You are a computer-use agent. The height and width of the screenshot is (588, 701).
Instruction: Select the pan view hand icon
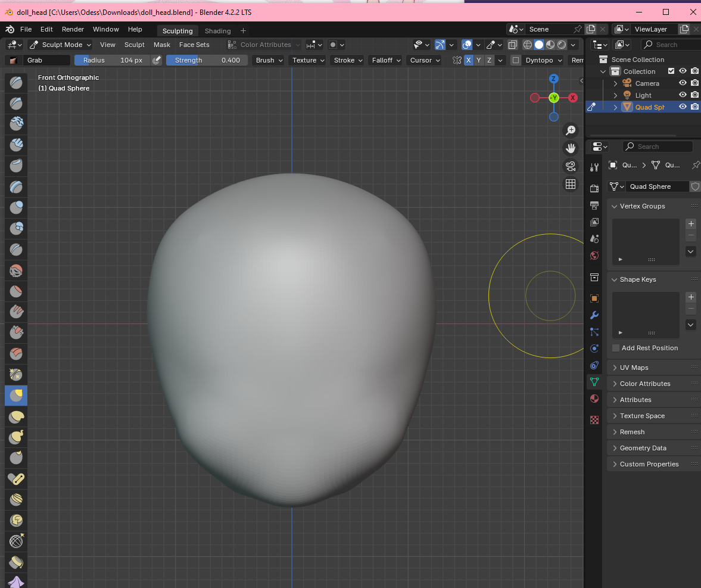coord(571,148)
